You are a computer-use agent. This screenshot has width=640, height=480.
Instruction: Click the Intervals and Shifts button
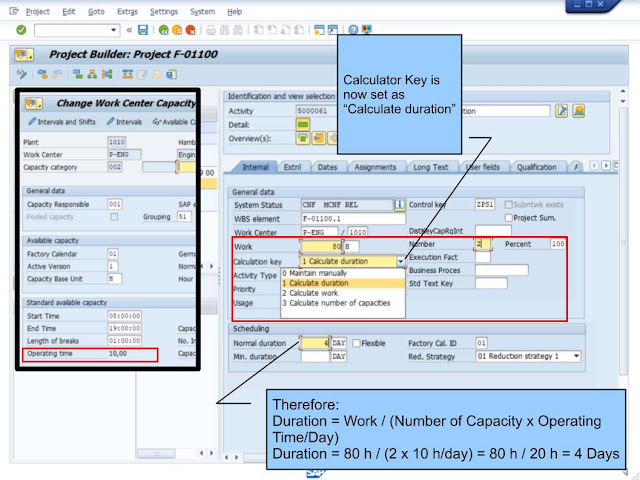coord(62,122)
